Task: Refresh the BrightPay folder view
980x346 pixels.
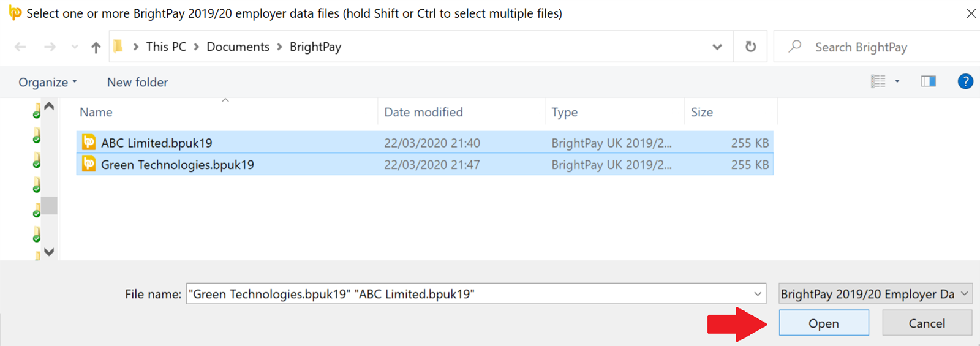Action: pyautogui.click(x=750, y=47)
